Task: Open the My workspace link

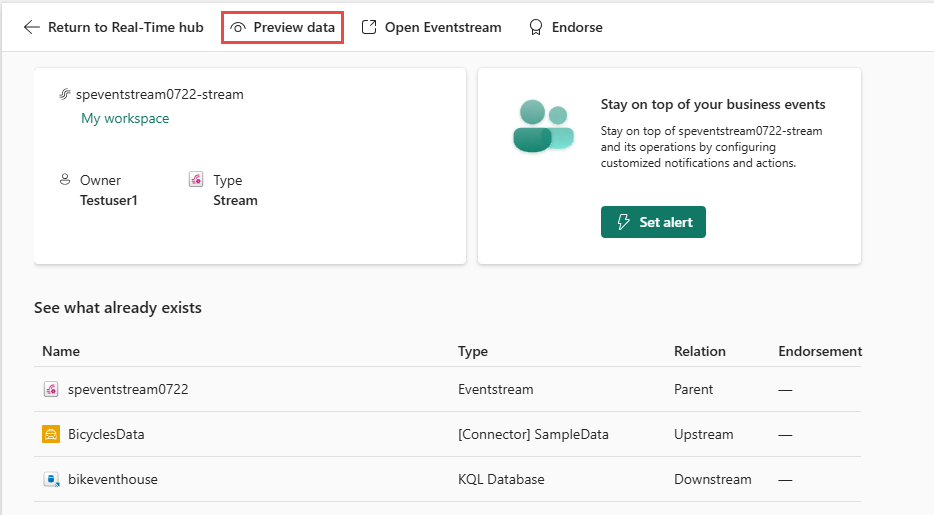Action: (x=125, y=118)
